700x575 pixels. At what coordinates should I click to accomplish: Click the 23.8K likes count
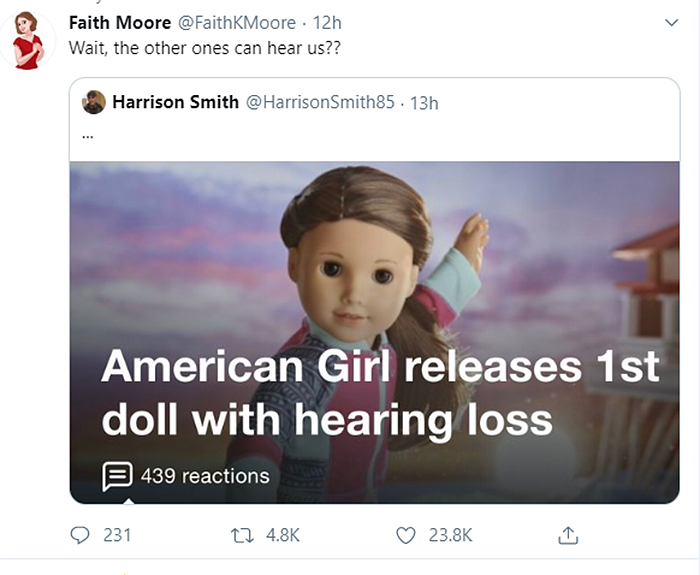point(450,536)
